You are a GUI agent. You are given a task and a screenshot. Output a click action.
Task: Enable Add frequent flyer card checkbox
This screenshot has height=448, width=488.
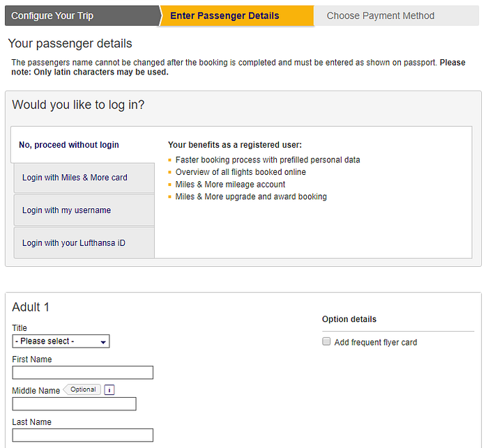[326, 341]
